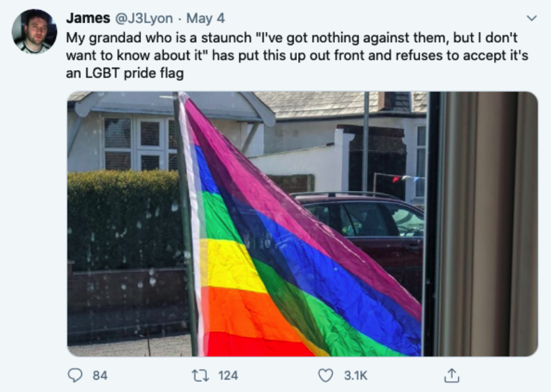Open the share menu via the upload arrow icon
Viewport: 551px width, 392px height.
[x=451, y=375]
